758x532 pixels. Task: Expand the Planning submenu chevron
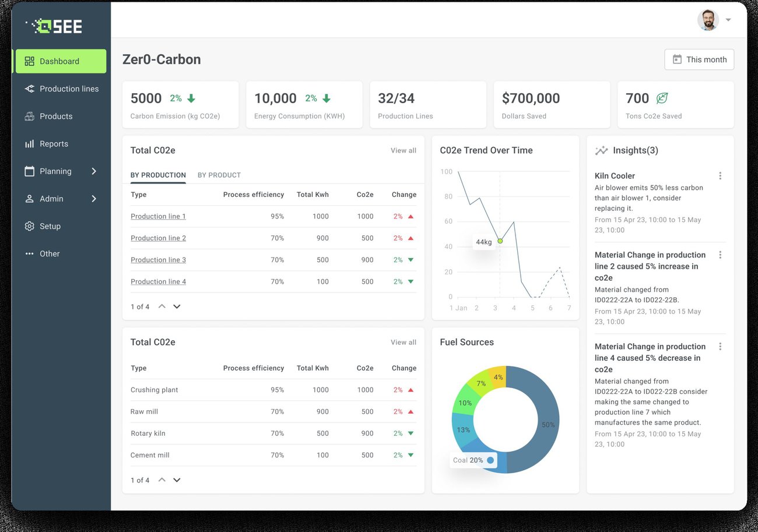pos(94,171)
